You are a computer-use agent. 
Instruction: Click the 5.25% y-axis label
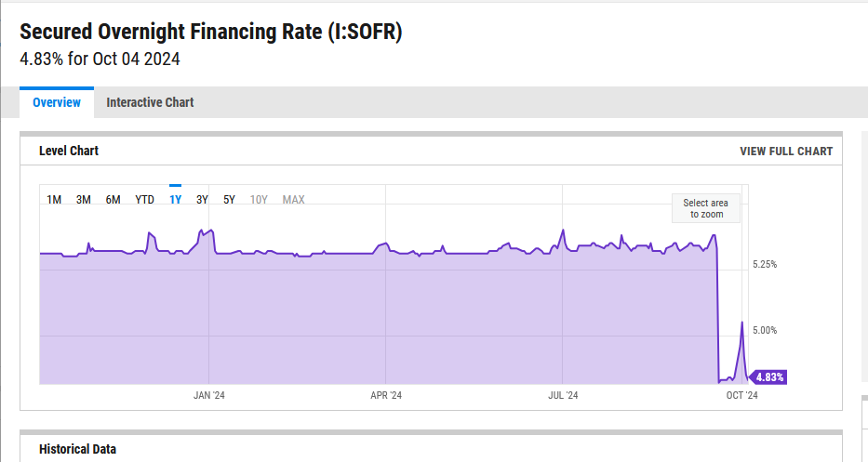click(x=765, y=265)
